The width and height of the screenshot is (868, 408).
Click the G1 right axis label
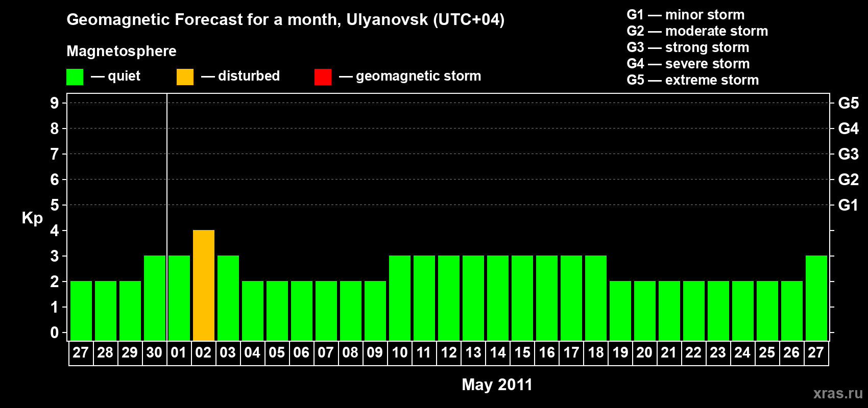coord(848,205)
